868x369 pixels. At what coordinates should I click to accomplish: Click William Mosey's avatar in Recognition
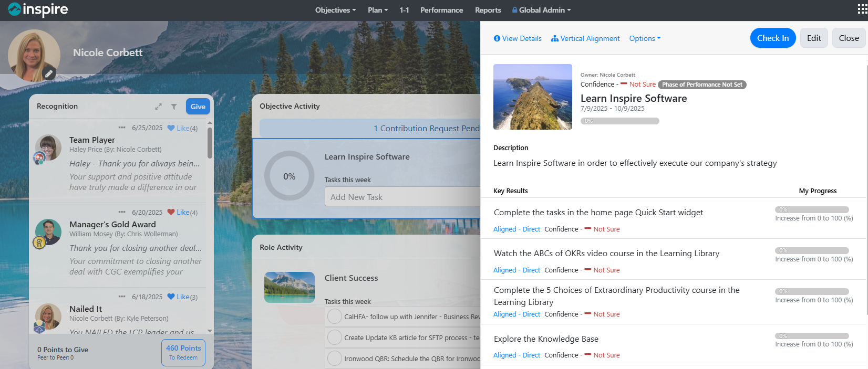48,232
